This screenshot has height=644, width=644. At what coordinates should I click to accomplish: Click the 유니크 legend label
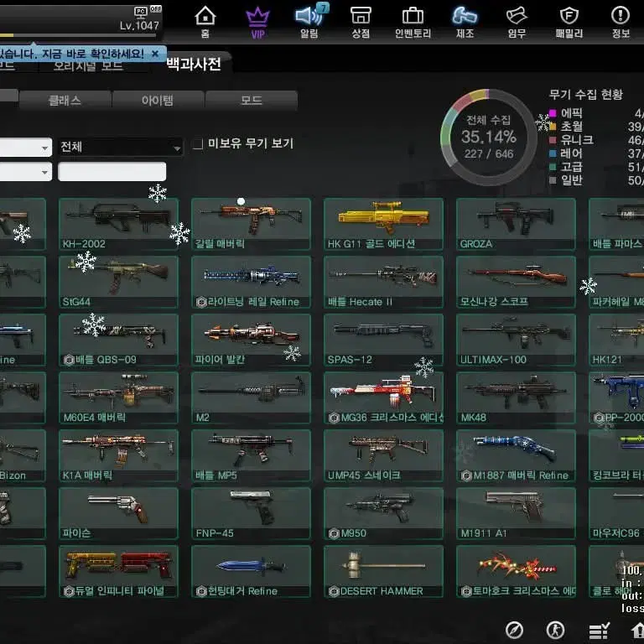click(x=577, y=140)
